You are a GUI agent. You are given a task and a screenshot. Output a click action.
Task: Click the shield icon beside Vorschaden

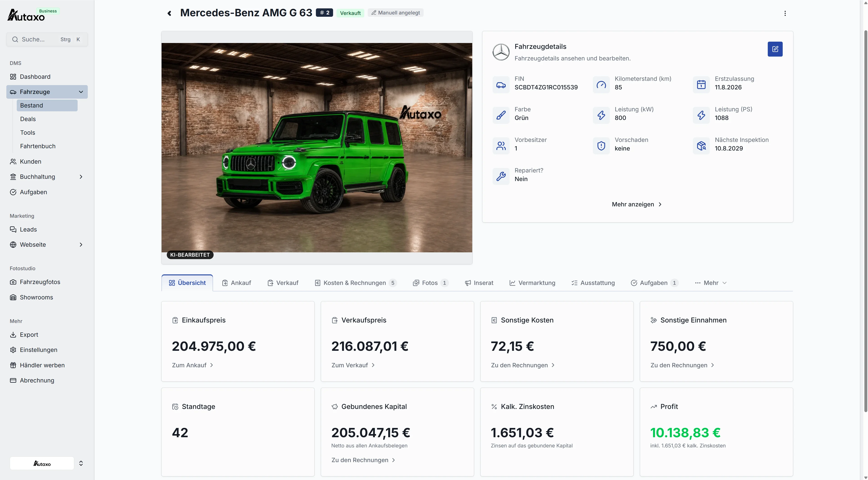click(601, 146)
